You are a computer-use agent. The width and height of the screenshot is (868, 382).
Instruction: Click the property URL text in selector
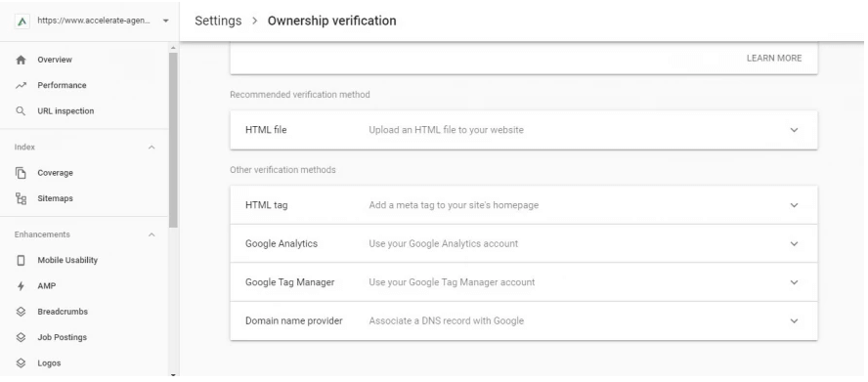click(x=94, y=21)
